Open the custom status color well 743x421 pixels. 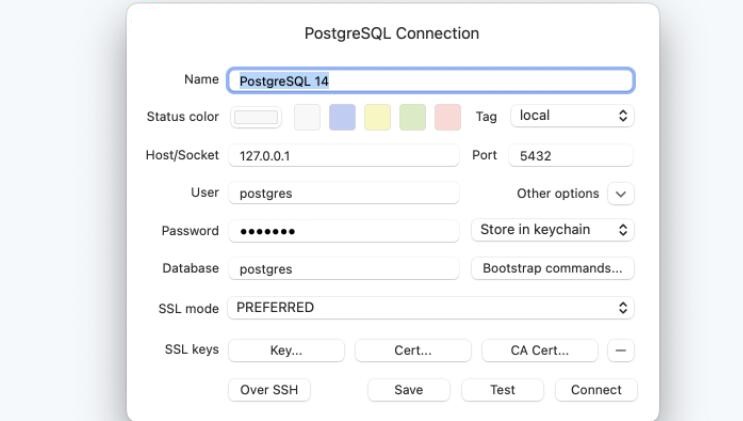click(256, 117)
